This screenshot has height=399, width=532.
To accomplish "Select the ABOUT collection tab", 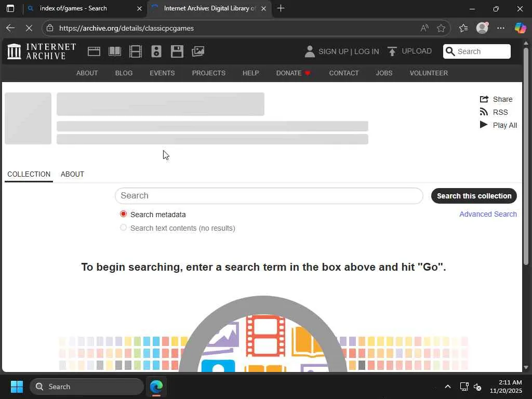I will [x=72, y=174].
